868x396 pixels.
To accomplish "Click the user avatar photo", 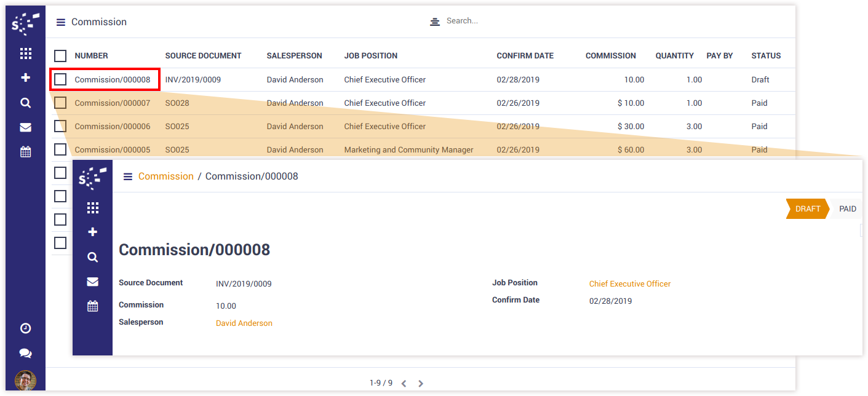I will tap(25, 380).
